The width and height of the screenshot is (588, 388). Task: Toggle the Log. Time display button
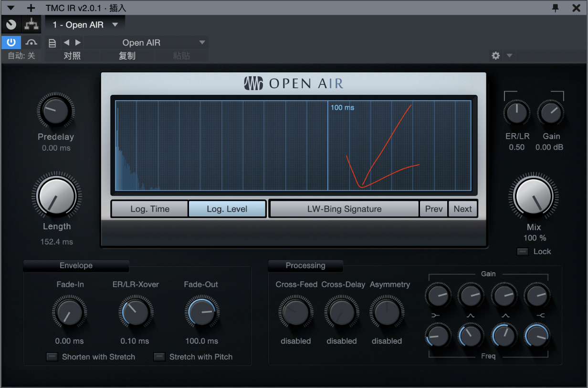[150, 209]
